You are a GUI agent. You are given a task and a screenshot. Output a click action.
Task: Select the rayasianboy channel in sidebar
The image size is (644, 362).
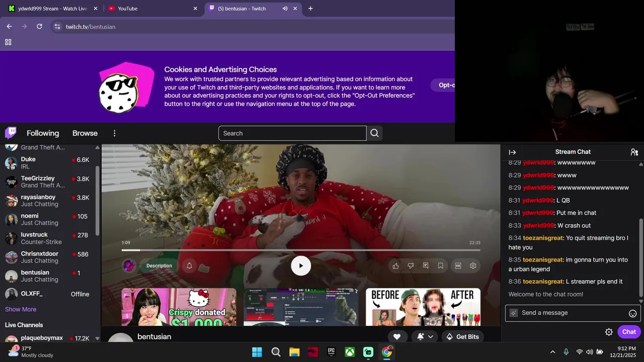tap(48, 201)
